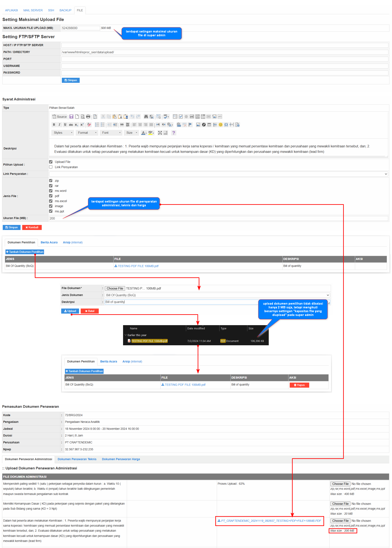This screenshot has height=548, width=392.
Task: Click the Paste from Word icon
Action: point(126,117)
